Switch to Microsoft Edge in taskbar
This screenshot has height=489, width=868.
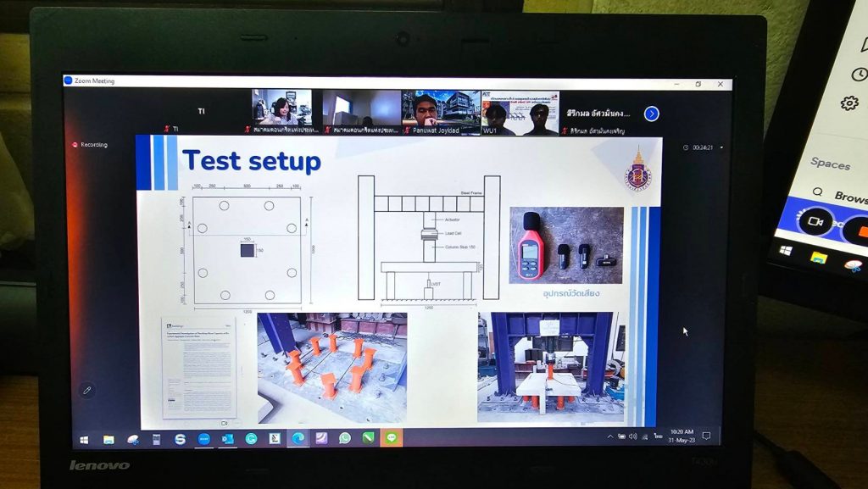click(298, 438)
